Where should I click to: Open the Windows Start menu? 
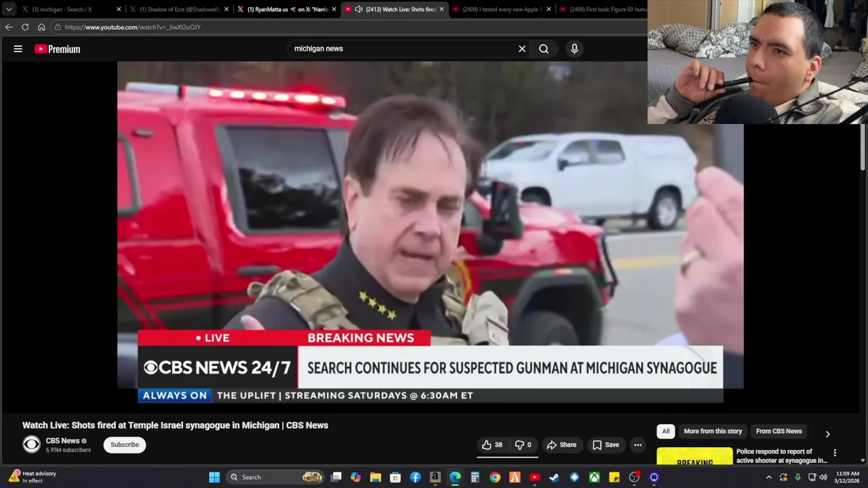point(214,477)
